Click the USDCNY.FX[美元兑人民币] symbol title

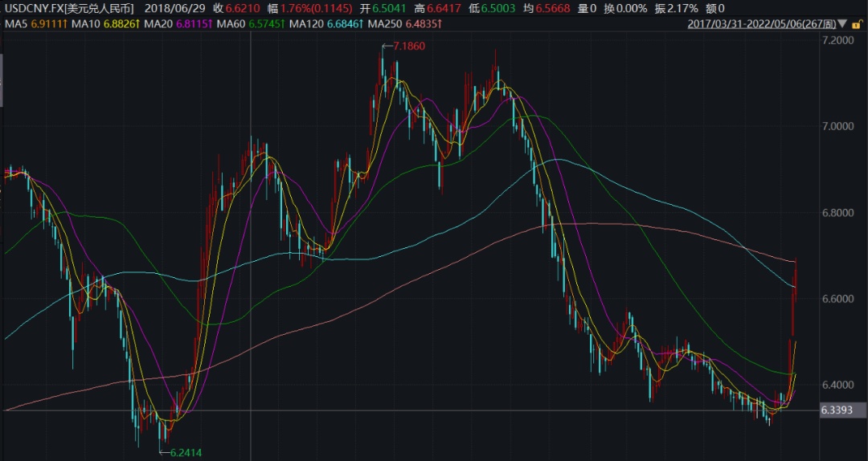click(x=68, y=8)
